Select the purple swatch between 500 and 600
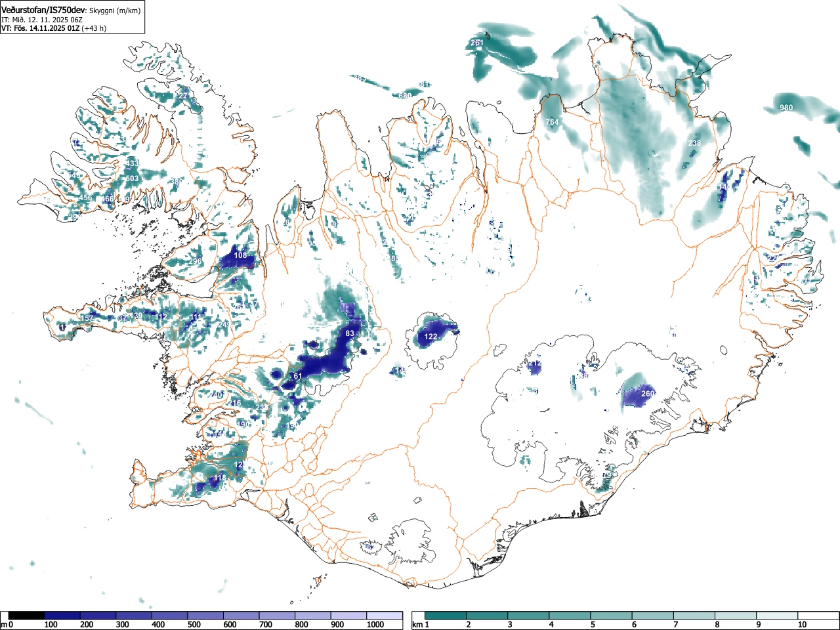The image size is (840, 630). tap(205, 616)
